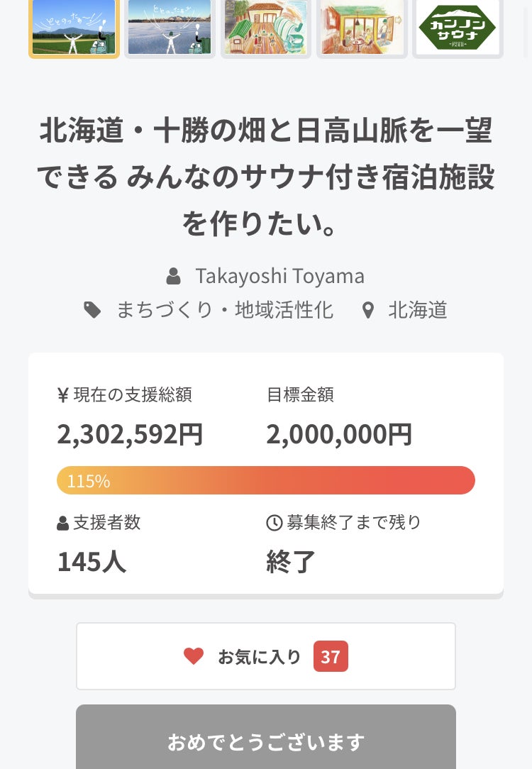Click the project title heading text
Screen dimensions: 532x769
point(266,177)
